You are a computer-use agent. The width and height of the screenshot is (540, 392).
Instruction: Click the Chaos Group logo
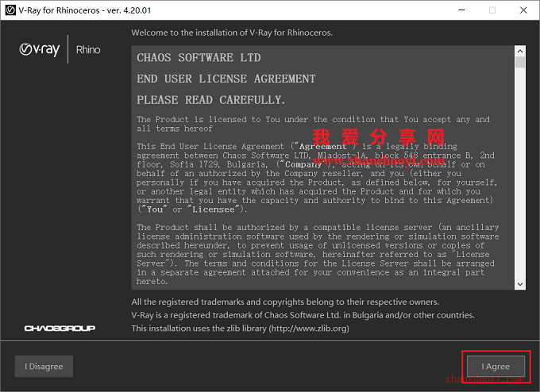(60, 329)
